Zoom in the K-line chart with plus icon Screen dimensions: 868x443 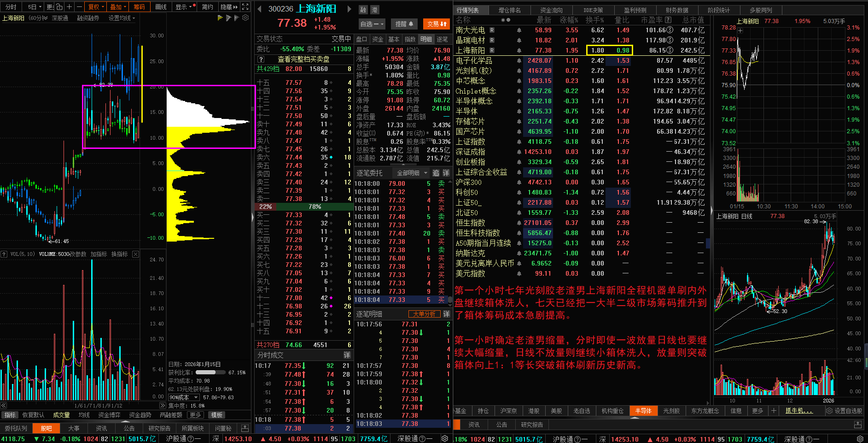pos(69,7)
